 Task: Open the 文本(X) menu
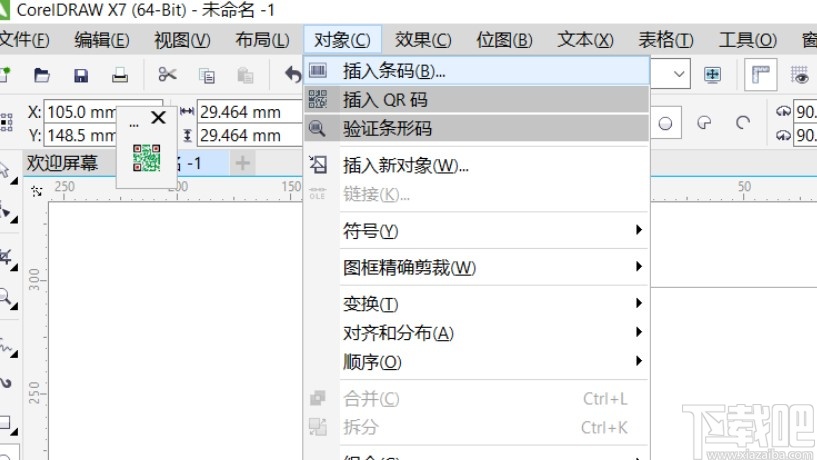coord(585,40)
